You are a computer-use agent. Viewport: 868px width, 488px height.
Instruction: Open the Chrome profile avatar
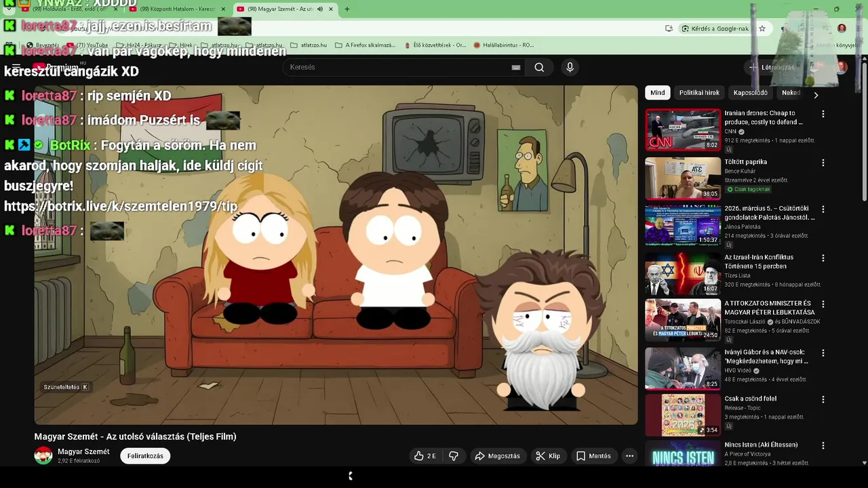click(842, 28)
